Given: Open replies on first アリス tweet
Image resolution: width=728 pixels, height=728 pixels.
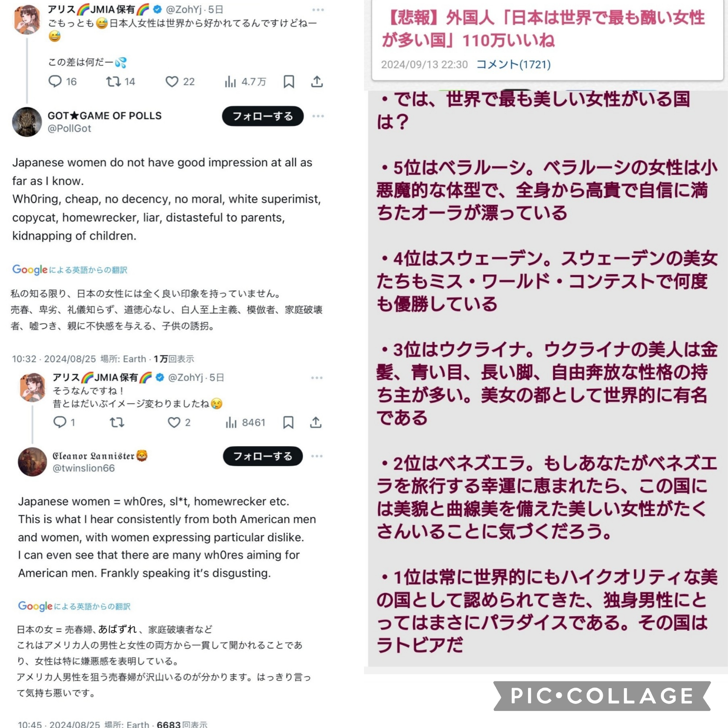Looking at the screenshot, I should click(x=62, y=81).
